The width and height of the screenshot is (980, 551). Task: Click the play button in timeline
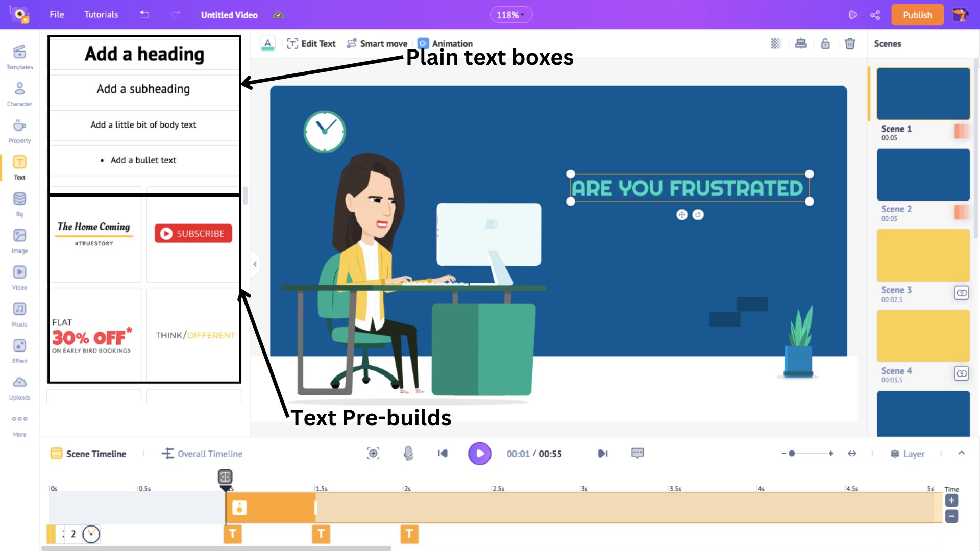point(481,454)
